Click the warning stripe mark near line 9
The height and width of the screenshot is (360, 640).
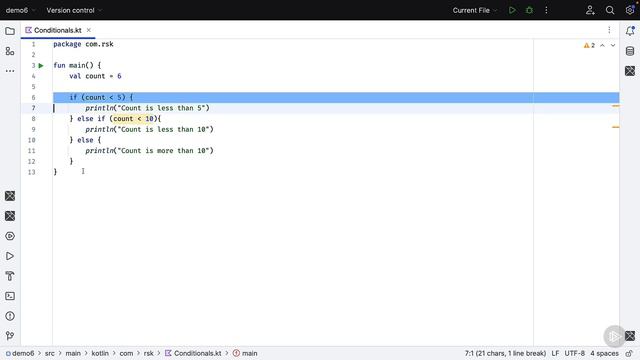point(616,127)
